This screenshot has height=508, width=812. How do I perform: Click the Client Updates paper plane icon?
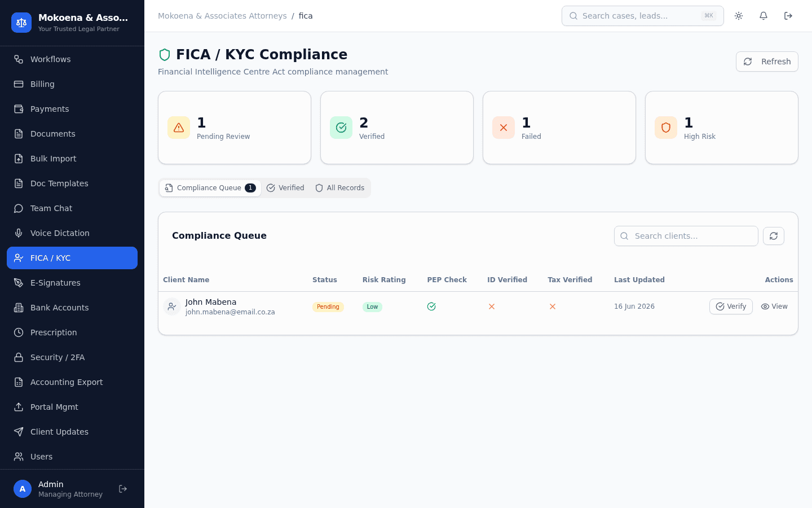point(19,432)
